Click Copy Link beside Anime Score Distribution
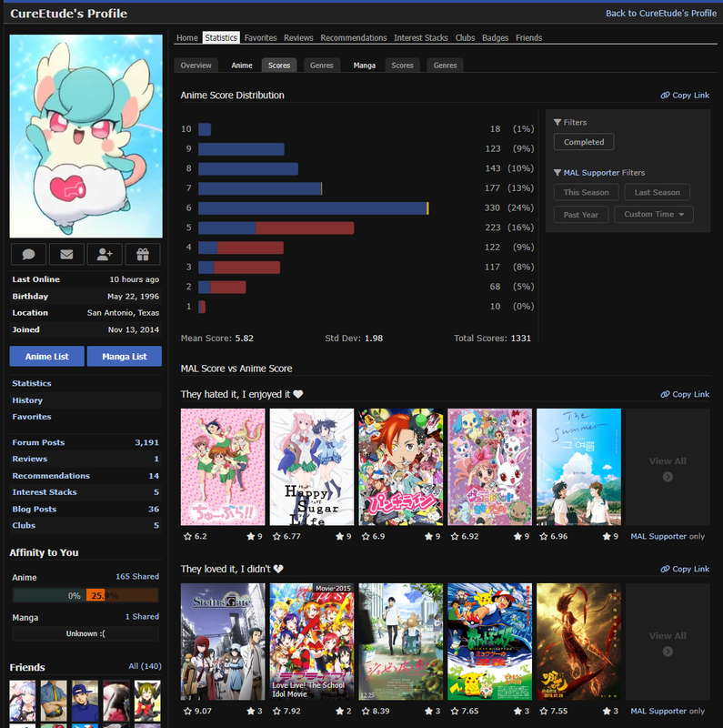The height and width of the screenshot is (728, 723). pyautogui.click(x=685, y=96)
